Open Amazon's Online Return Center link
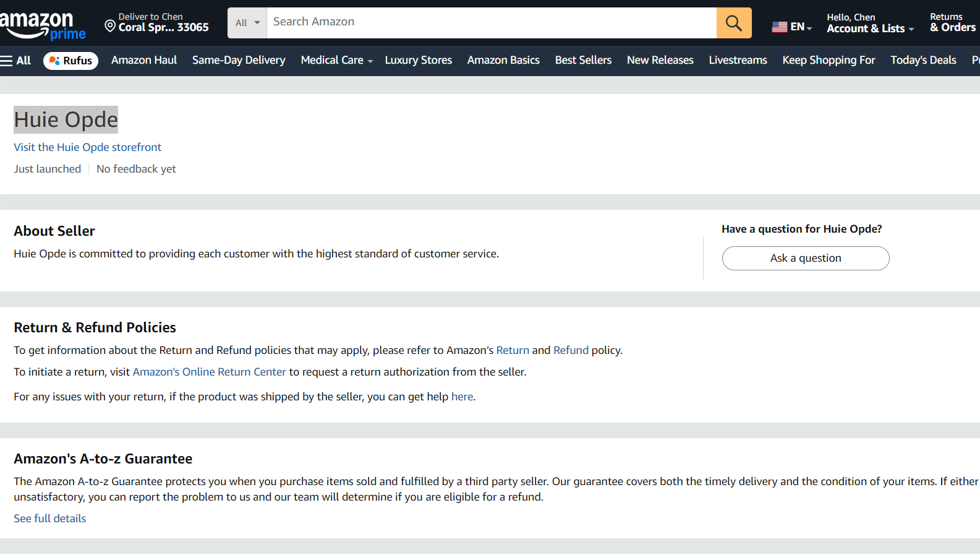Screen dimensions: 980x560 [x=209, y=372]
